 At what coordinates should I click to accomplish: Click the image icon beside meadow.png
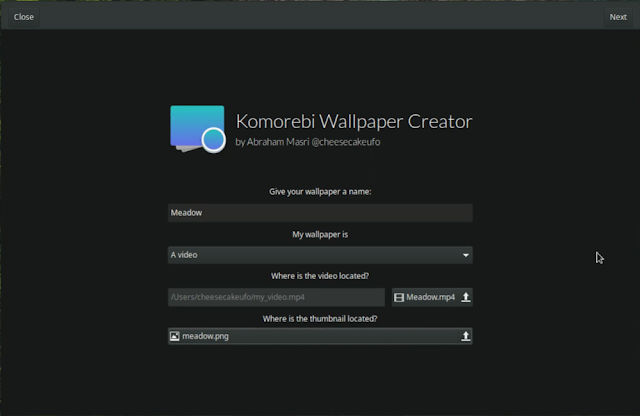tap(175, 336)
